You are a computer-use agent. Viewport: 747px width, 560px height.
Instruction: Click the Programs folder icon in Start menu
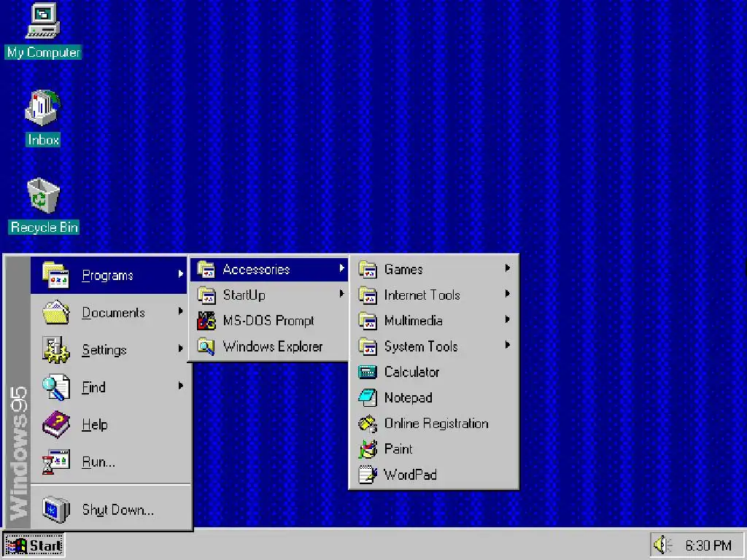(x=55, y=275)
